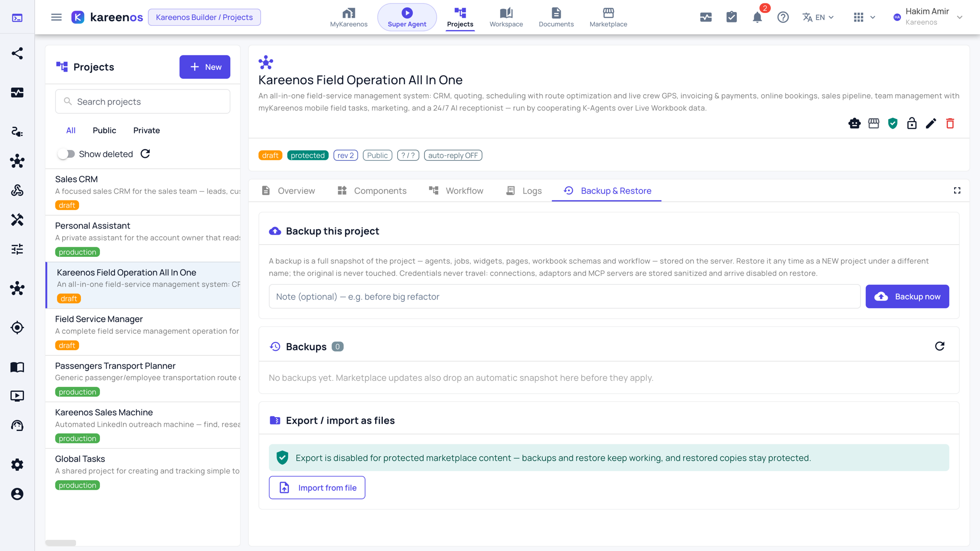Screen dimensions: 980x551
Task: Click the green shield protection icon
Action: point(893,123)
